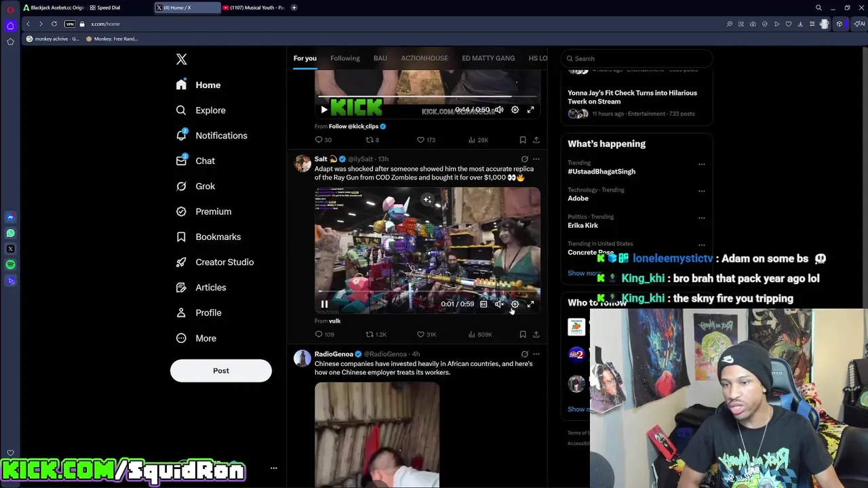The image size is (868, 488).
Task: Click the Creator Studio rocket icon
Action: (181, 262)
